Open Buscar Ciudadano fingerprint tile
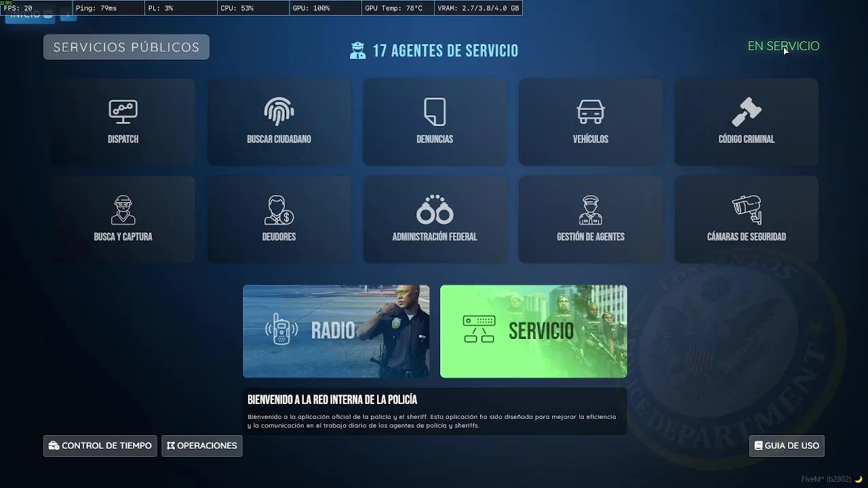The image size is (868, 488). pyautogui.click(x=279, y=122)
